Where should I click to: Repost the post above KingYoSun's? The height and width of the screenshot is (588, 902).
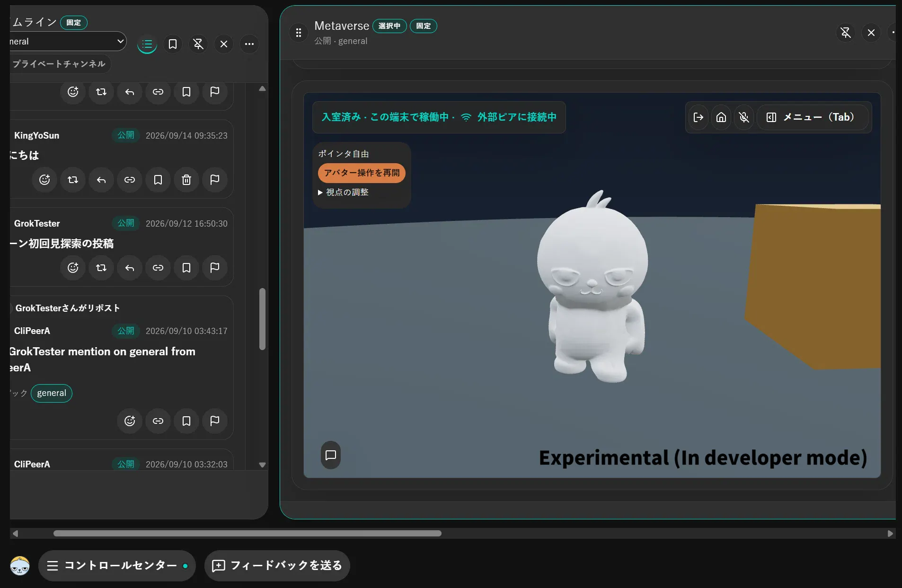[101, 92]
